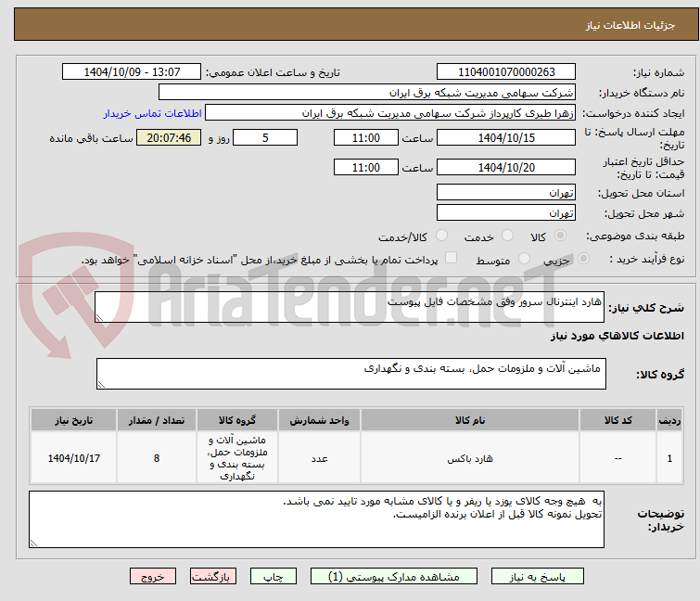
Task: Click the گروه کالا text area
Action: tap(351, 374)
